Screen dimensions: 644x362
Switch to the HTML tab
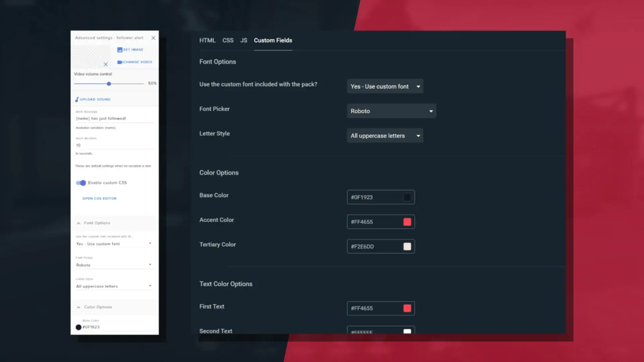pyautogui.click(x=207, y=40)
